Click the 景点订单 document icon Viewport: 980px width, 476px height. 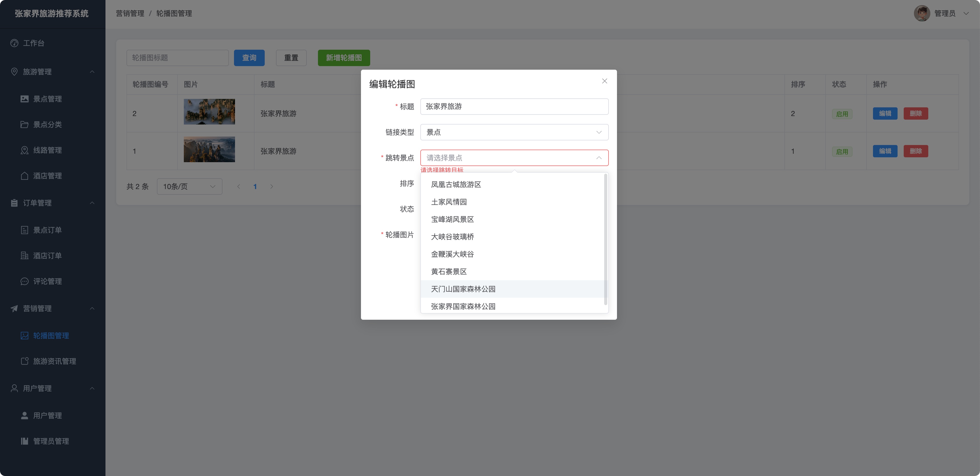tap(24, 230)
